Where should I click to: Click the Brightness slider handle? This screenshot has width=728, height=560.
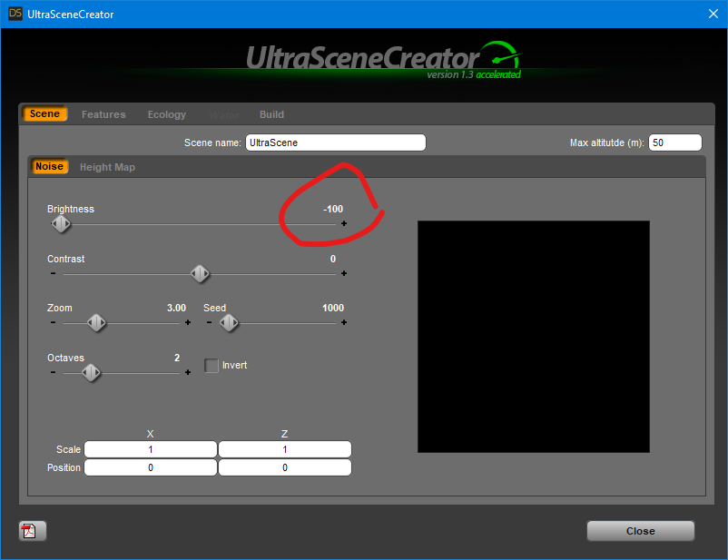pos(61,224)
